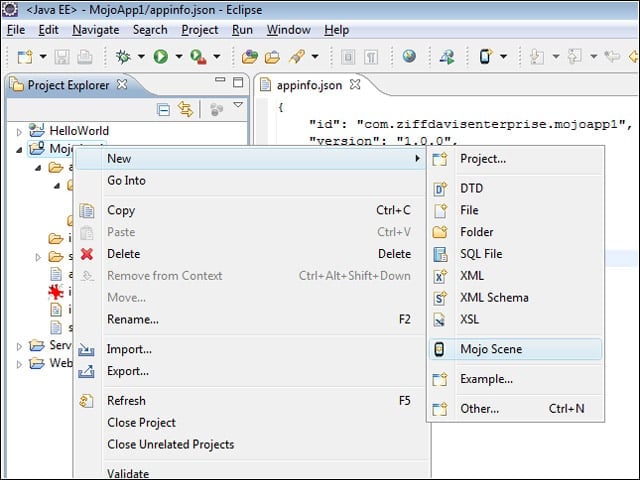The image size is (640, 480).
Task: Select XML in the New submenu
Action: click(x=516, y=276)
